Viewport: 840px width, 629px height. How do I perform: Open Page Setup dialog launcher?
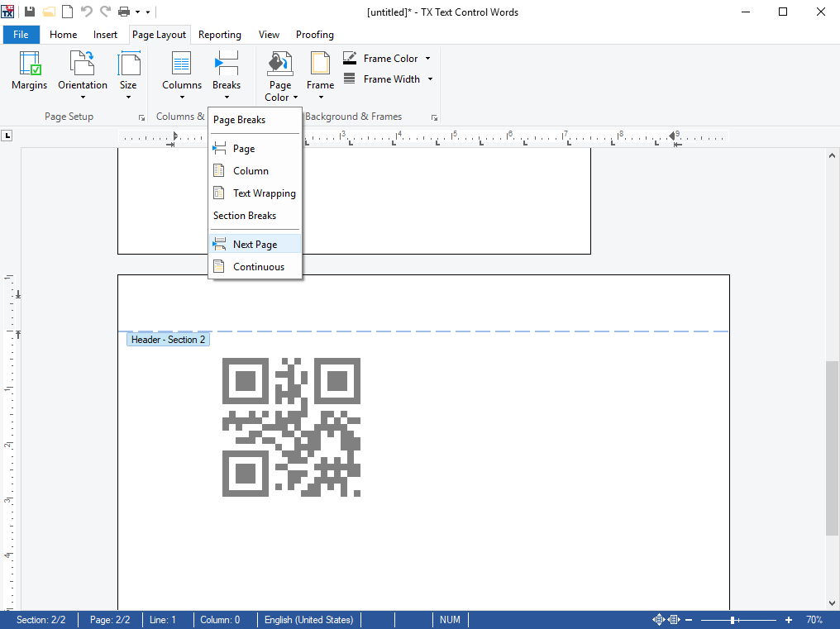tap(141, 117)
